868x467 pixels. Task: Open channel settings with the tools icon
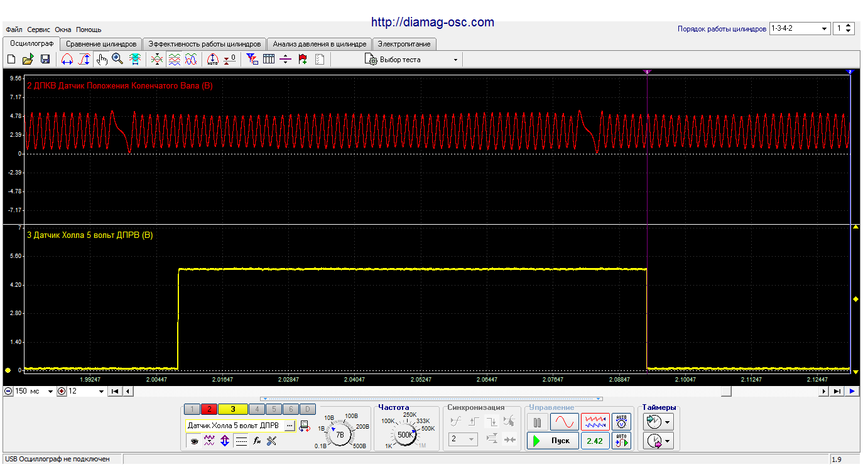271,441
